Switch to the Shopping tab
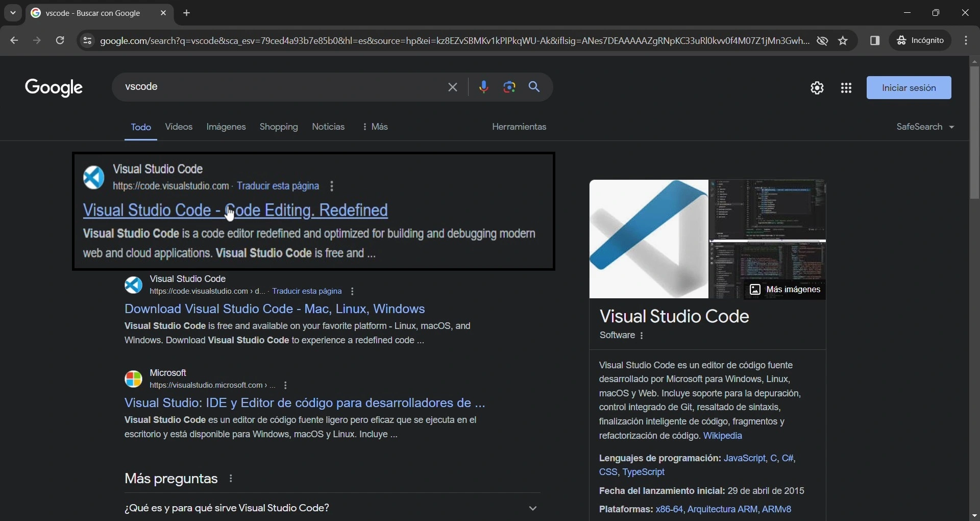980x521 pixels. [279, 127]
